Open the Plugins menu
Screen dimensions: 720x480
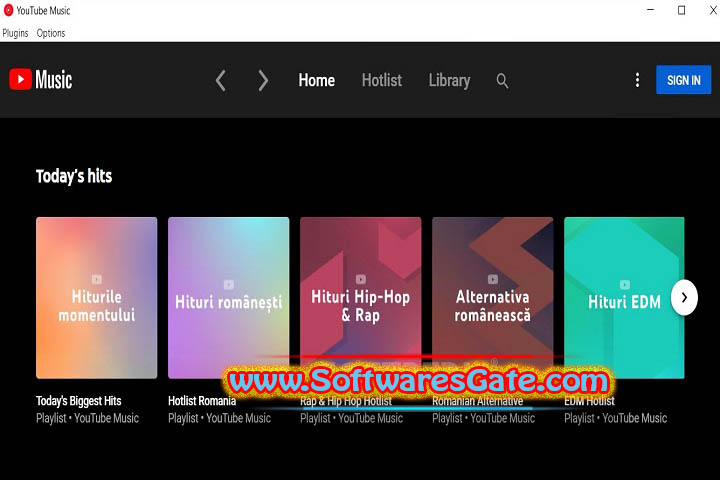click(x=15, y=33)
